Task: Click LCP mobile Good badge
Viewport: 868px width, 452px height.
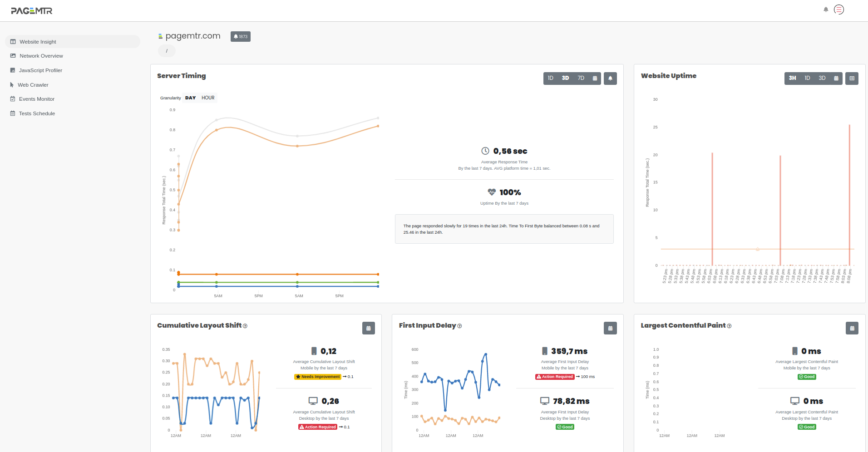Action: pyautogui.click(x=807, y=377)
